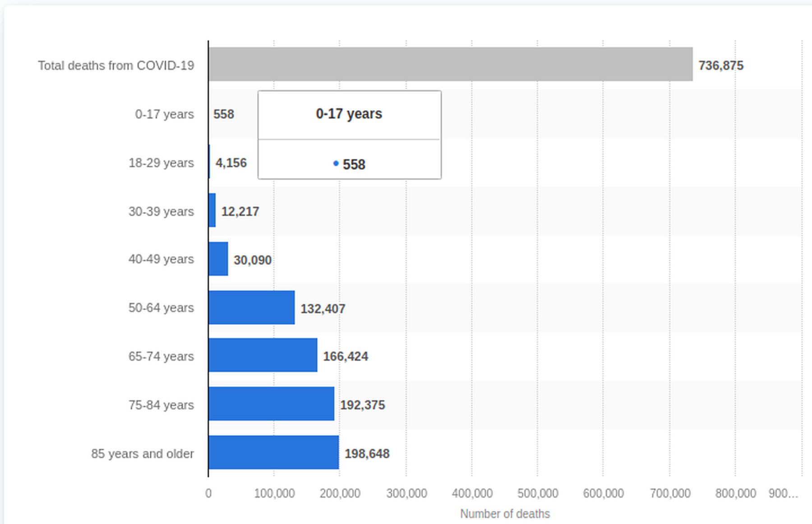Click the '50-64 years' axis label
Screen dimensions: 812x524
click(x=161, y=308)
